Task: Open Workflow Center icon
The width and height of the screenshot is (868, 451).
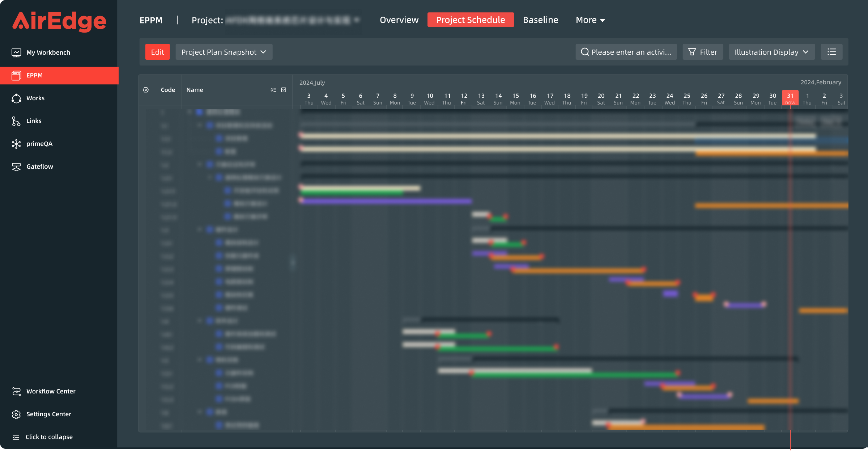Action: coord(16,391)
